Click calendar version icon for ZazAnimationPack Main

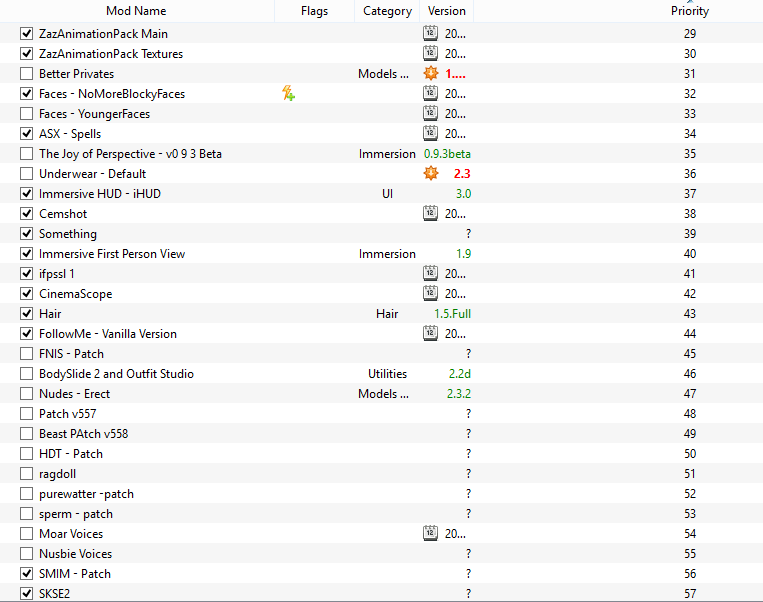tap(430, 33)
